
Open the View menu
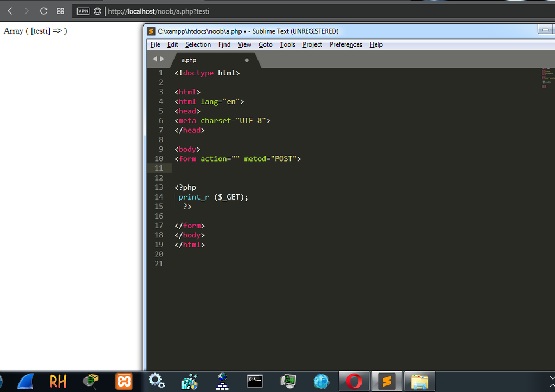(x=244, y=44)
